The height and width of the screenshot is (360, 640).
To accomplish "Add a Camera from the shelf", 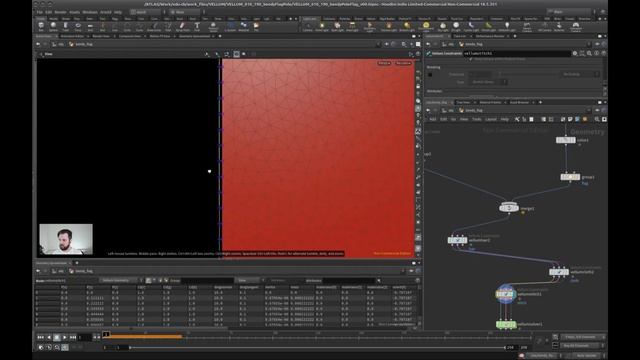I will (308, 27).
